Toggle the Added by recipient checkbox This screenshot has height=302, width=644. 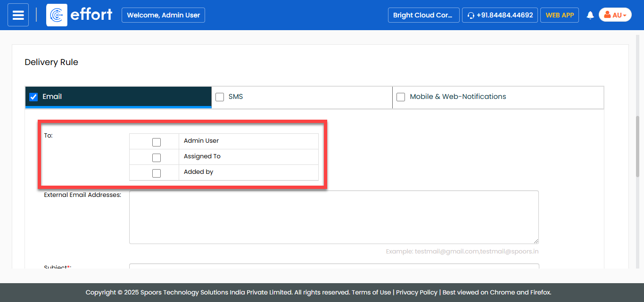(x=157, y=173)
